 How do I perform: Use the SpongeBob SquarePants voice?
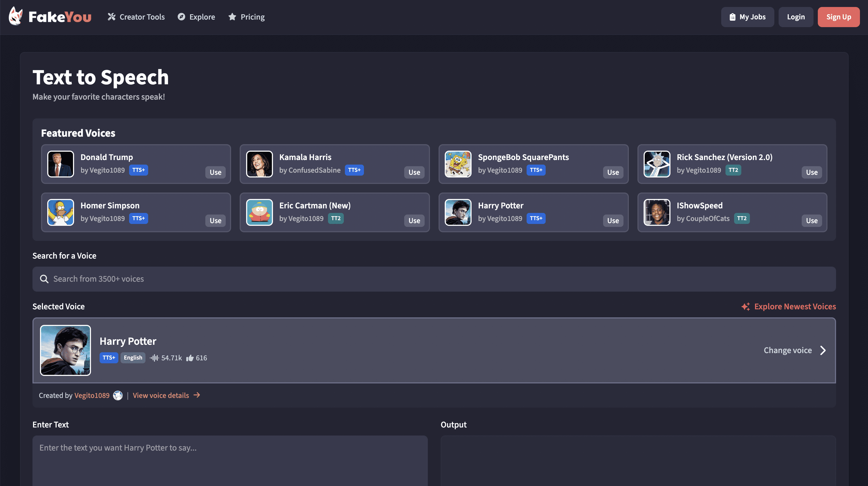coord(613,173)
